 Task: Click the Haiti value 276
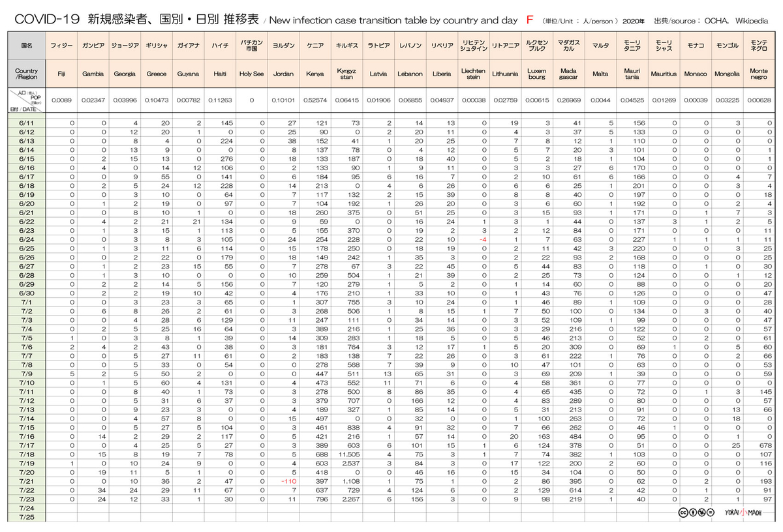pyautogui.click(x=226, y=158)
